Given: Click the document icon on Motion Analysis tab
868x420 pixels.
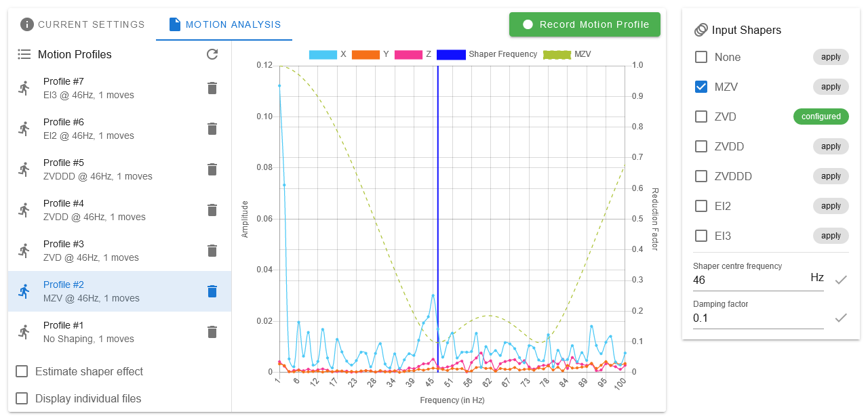Looking at the screenshot, I should pyautogui.click(x=175, y=24).
